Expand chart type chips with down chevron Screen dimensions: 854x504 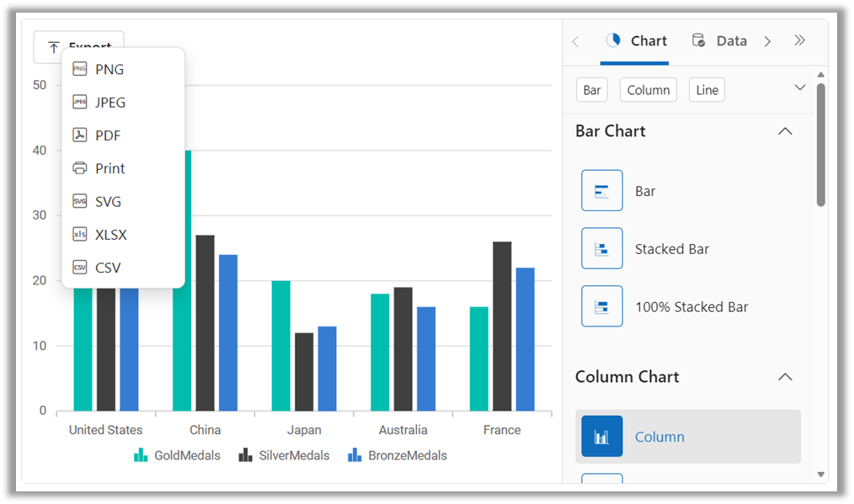point(799,88)
